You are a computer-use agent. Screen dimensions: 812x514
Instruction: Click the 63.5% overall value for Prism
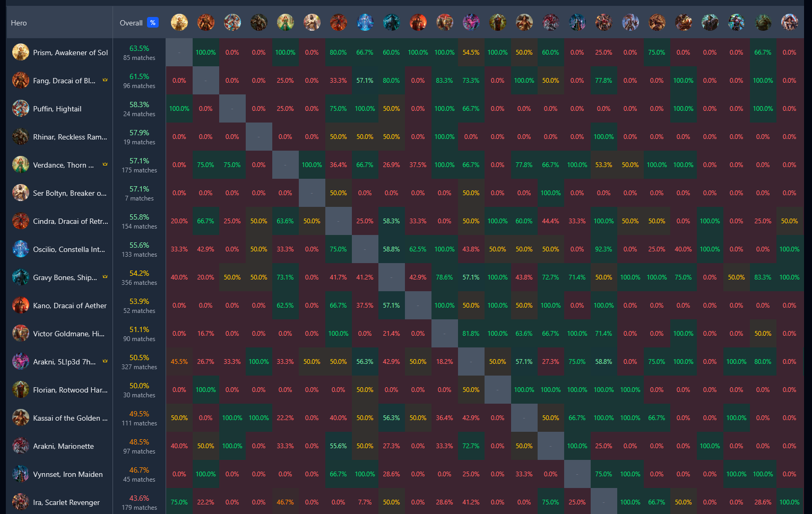pos(139,48)
